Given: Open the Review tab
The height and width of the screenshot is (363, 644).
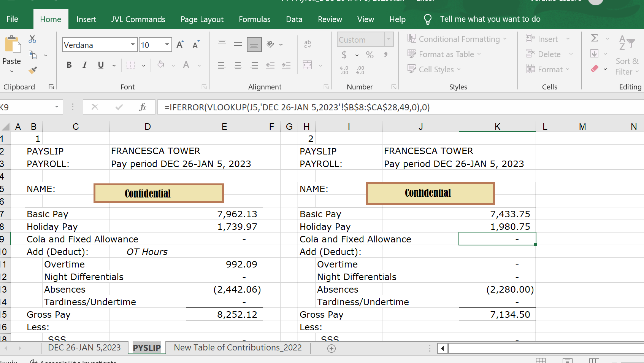Looking at the screenshot, I should pos(330,19).
